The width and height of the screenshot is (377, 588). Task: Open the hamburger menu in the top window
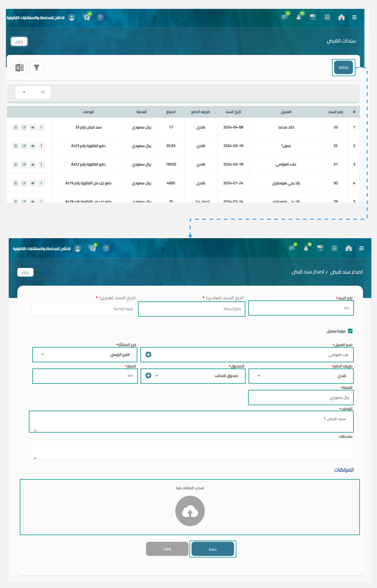[x=354, y=17]
